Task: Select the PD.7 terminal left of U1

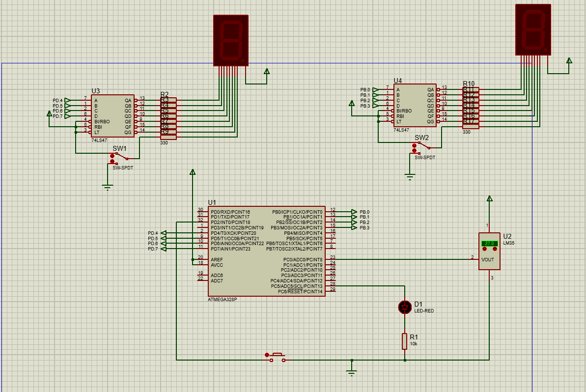Action: point(164,249)
